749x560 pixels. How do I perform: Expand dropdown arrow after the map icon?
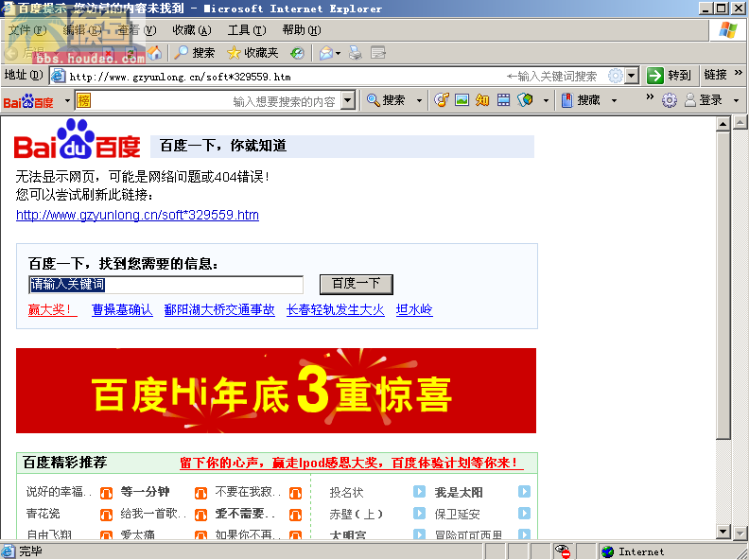point(546,101)
